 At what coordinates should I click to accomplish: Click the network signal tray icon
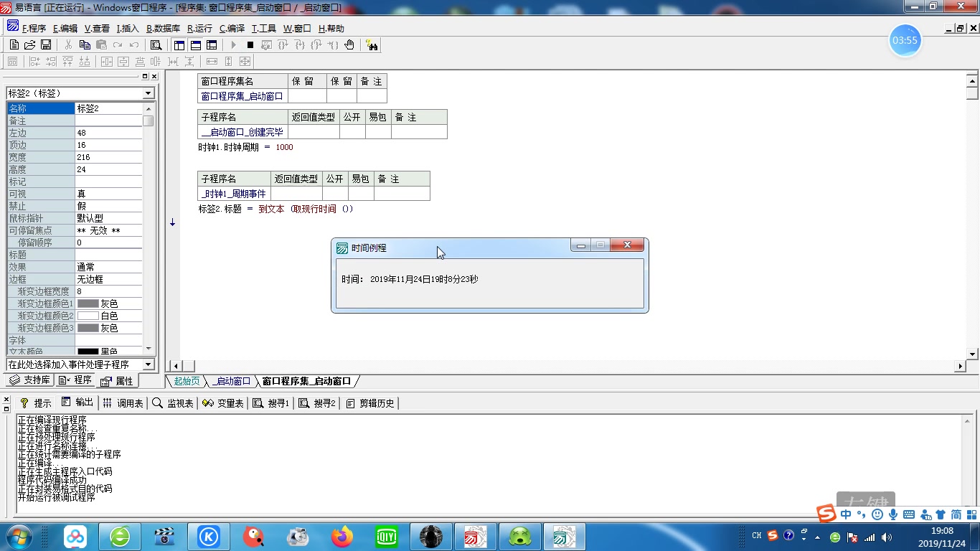(x=870, y=537)
